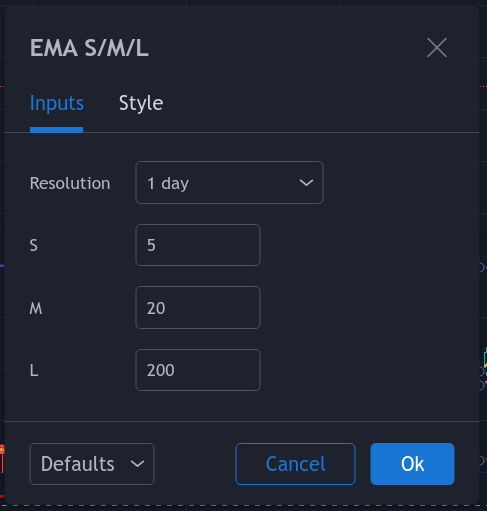Click the Resolution label text
Image resolution: width=487 pixels, height=511 pixels.
(70, 183)
